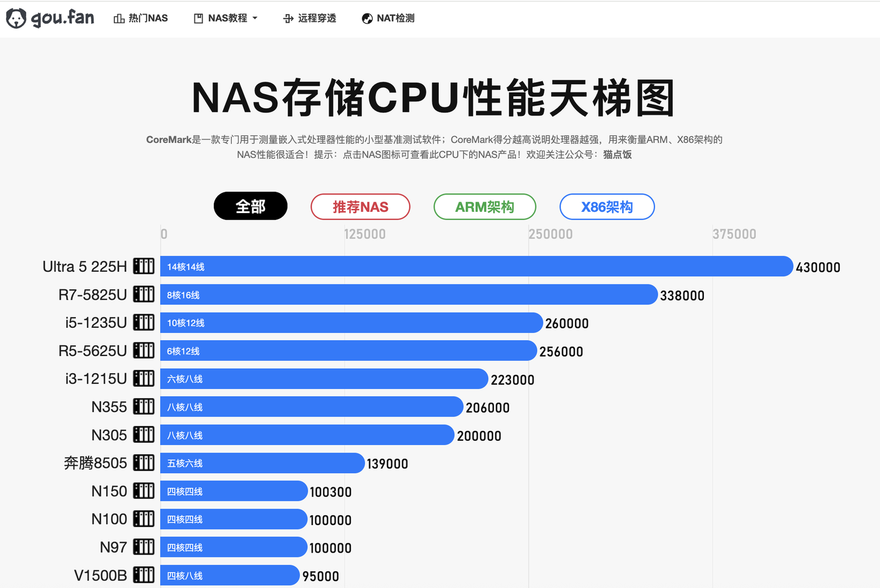Click the gou.fan site name link
The width and height of the screenshot is (880, 588).
tap(63, 18)
